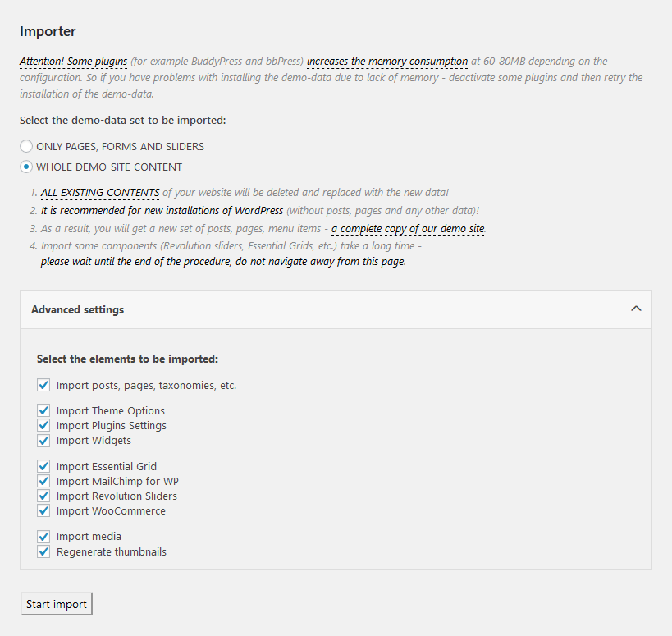Click the 'a complete copy of our demo site' text
672x636 pixels.
click(x=408, y=229)
